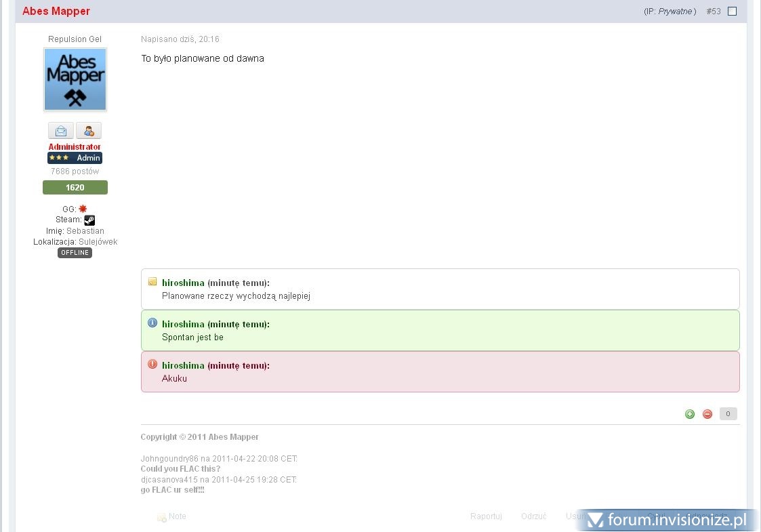Vote up with green plus icon

click(x=690, y=414)
